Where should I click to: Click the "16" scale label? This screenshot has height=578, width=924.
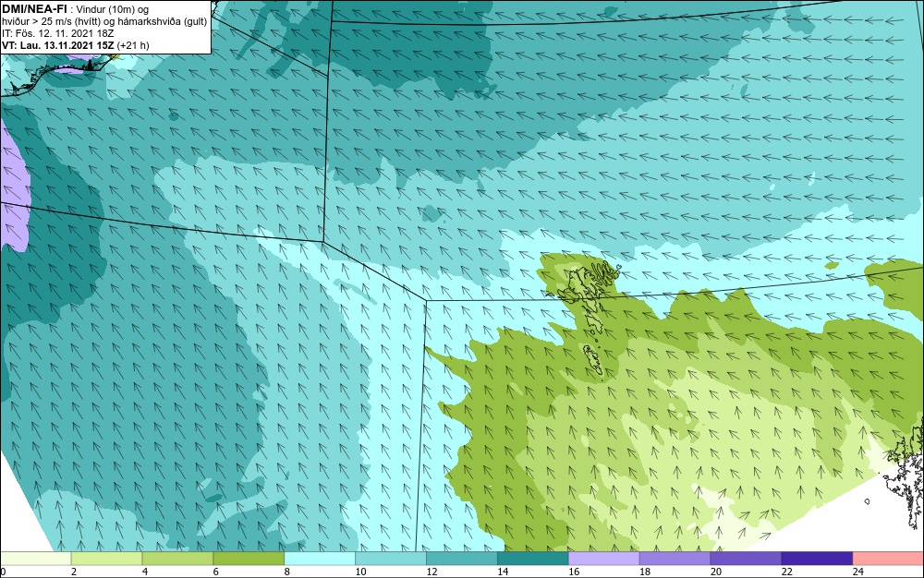pyautogui.click(x=574, y=572)
